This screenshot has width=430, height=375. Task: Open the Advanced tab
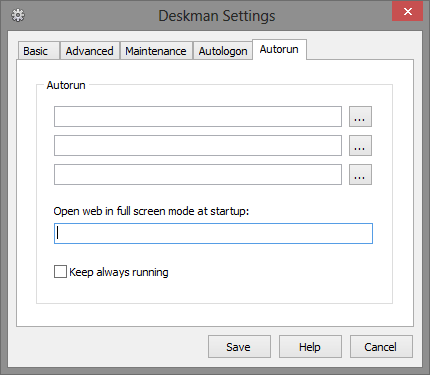pos(89,51)
